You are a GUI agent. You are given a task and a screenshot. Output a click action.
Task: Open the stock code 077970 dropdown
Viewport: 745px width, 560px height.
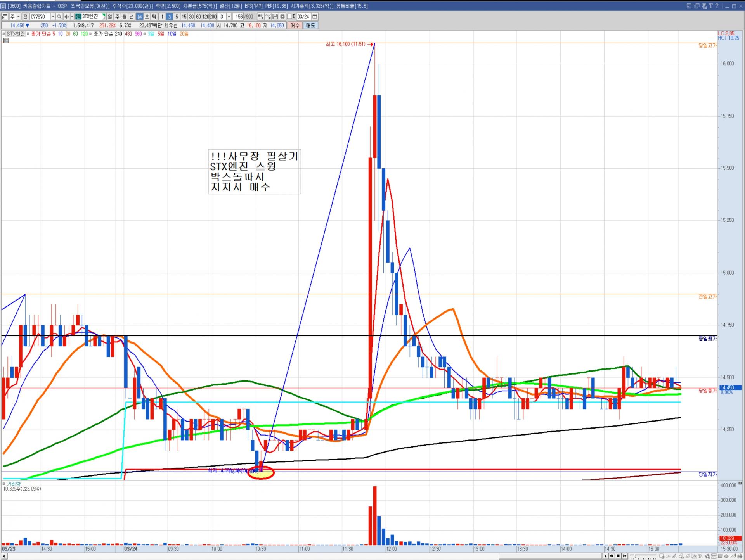point(53,17)
